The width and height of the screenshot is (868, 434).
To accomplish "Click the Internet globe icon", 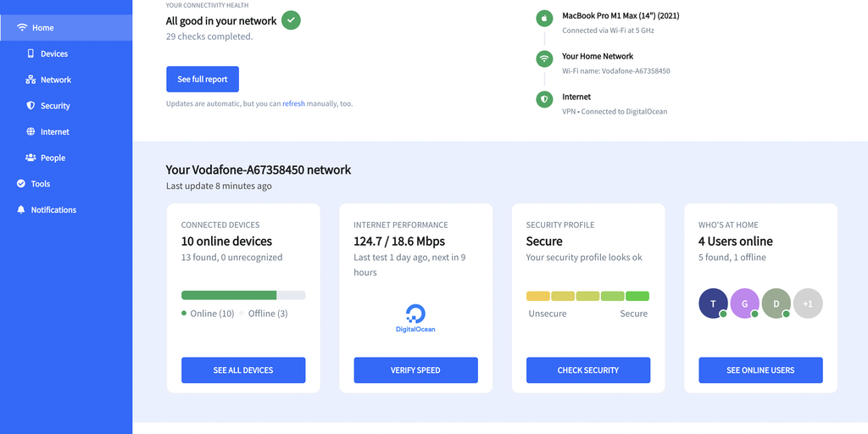I will coord(31,132).
